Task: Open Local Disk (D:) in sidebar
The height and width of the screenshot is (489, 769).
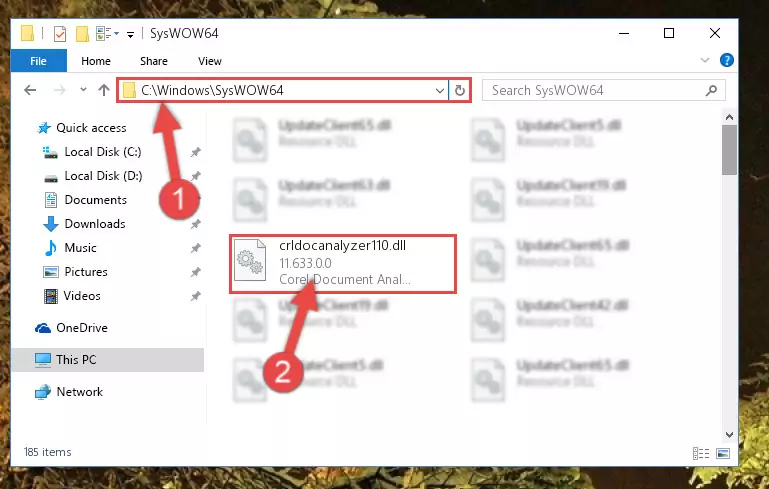Action: click(103, 176)
